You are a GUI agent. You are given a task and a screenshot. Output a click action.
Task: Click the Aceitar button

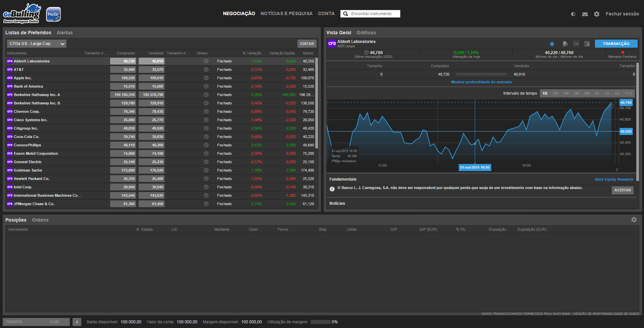point(623,190)
